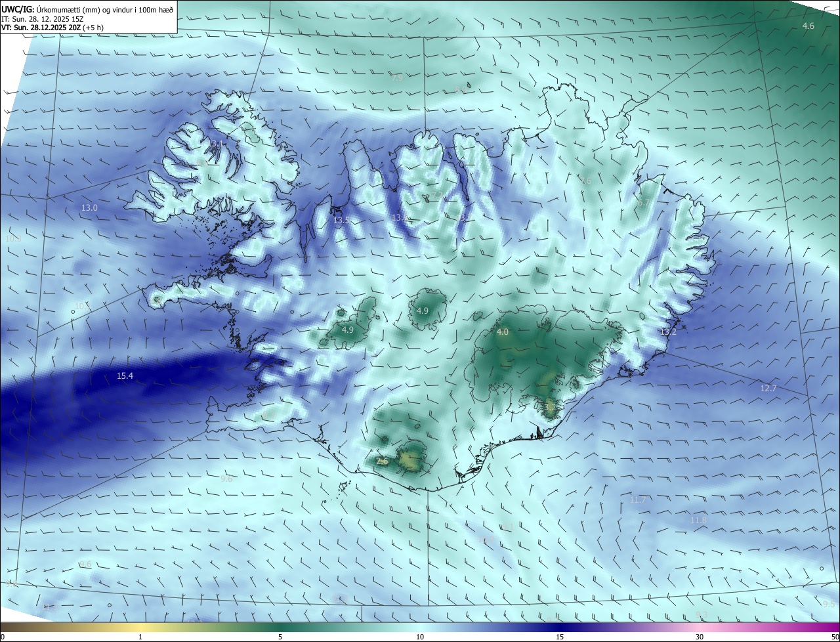Click the color scale tick label 1
Screen dimensions: 840x642
[x=140, y=637]
